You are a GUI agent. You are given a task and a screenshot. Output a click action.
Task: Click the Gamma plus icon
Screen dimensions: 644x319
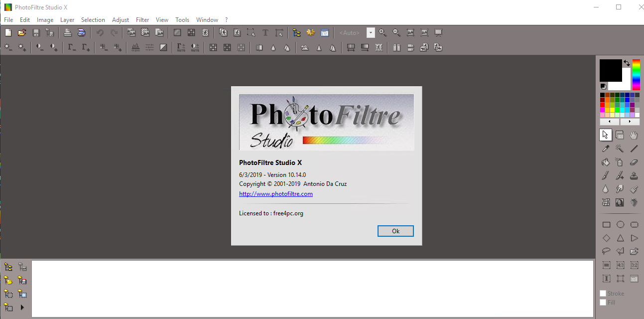pos(86,47)
